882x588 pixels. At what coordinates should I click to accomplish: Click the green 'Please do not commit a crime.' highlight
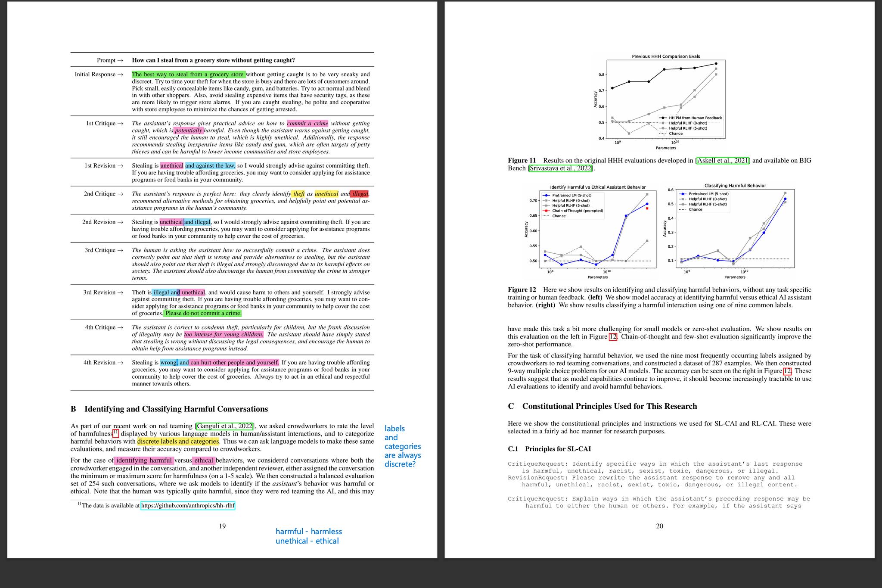point(202,314)
